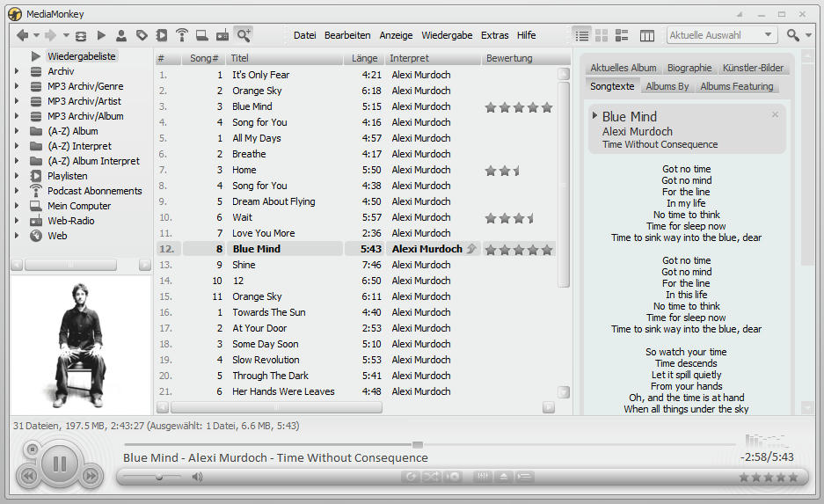Click the pause button in the player
The height and width of the screenshot is (504, 824).
tap(60, 464)
